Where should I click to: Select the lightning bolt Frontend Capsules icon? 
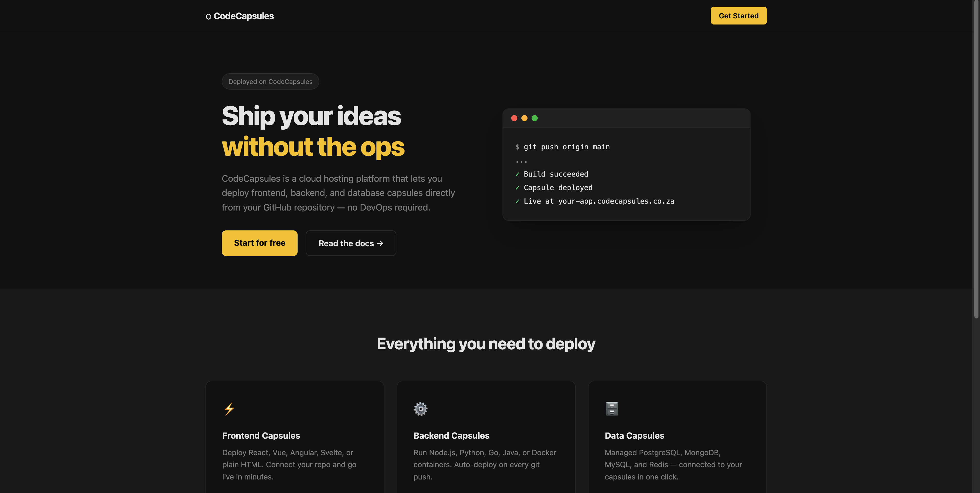[229, 409]
